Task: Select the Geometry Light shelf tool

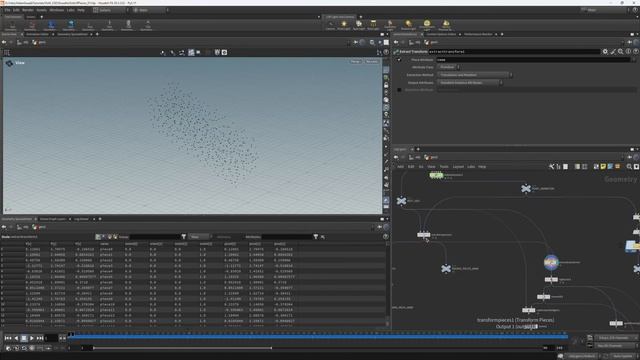Action: point(390,25)
